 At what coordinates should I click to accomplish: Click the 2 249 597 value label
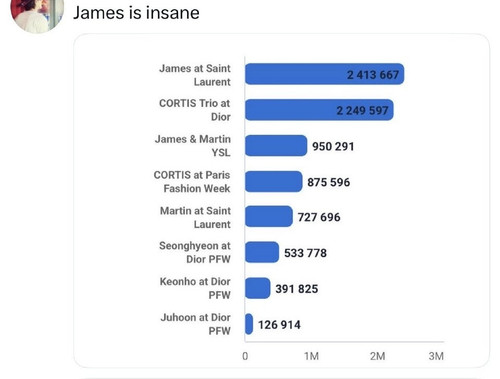(362, 110)
